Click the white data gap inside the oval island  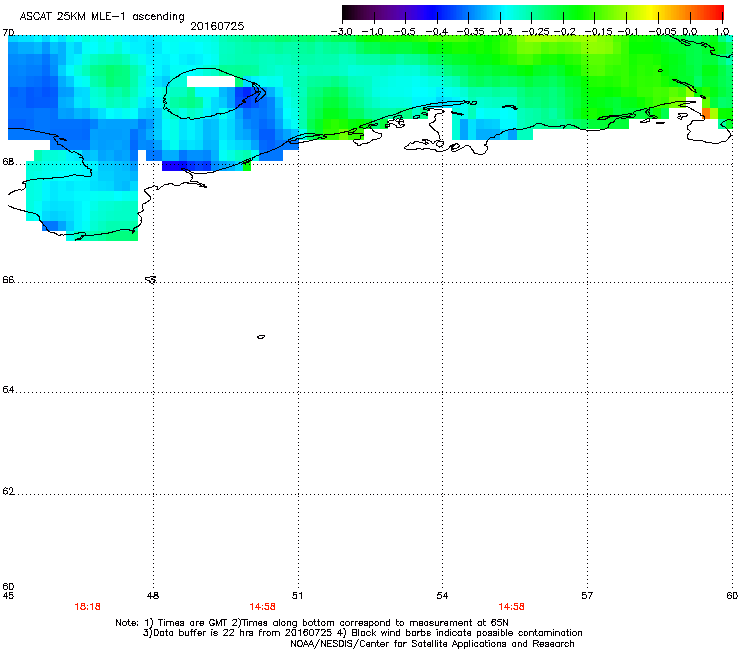pos(211,82)
